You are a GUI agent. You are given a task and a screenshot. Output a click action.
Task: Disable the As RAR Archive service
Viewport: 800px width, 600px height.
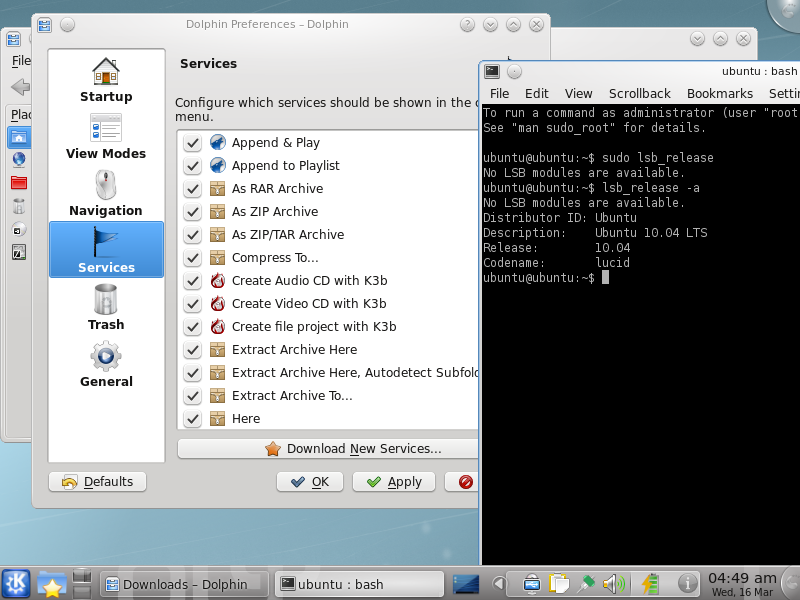pos(193,189)
